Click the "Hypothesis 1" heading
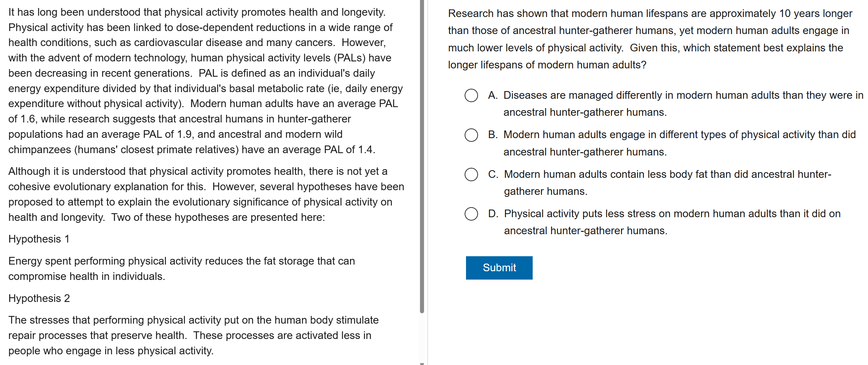Screen dimensions: 868x365 coord(39,239)
